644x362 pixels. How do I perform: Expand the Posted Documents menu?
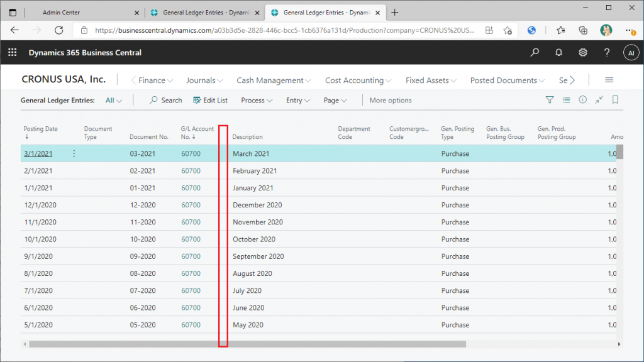(508, 80)
